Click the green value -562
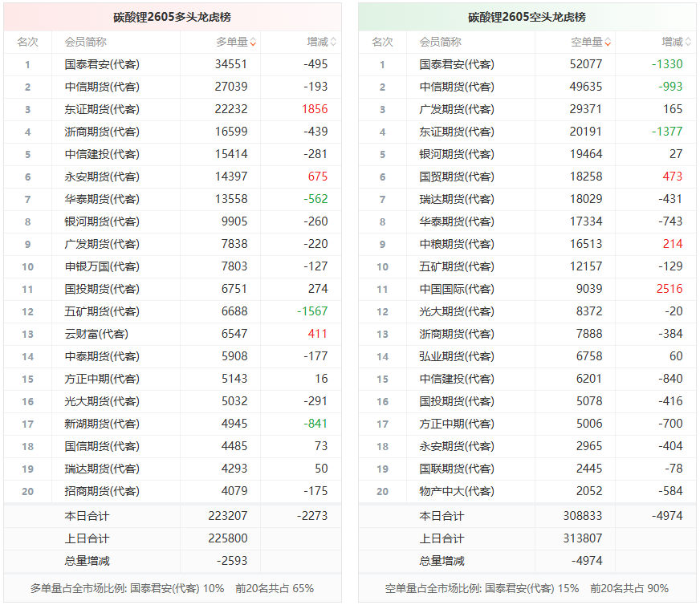 [x=315, y=199]
